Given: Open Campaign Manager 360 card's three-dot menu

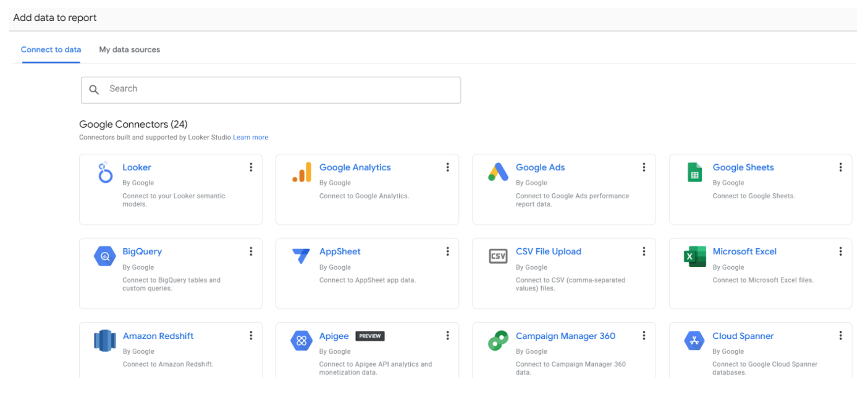Looking at the screenshot, I should (644, 335).
